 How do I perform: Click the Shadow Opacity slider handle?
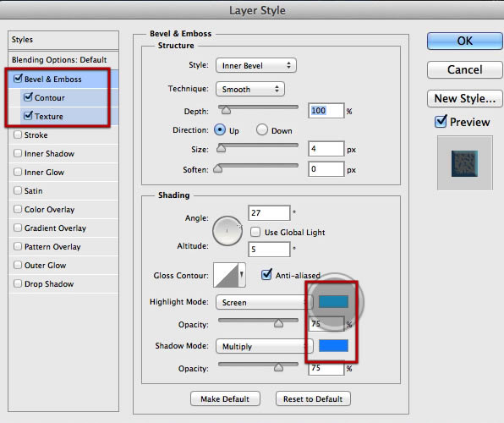pos(279,367)
